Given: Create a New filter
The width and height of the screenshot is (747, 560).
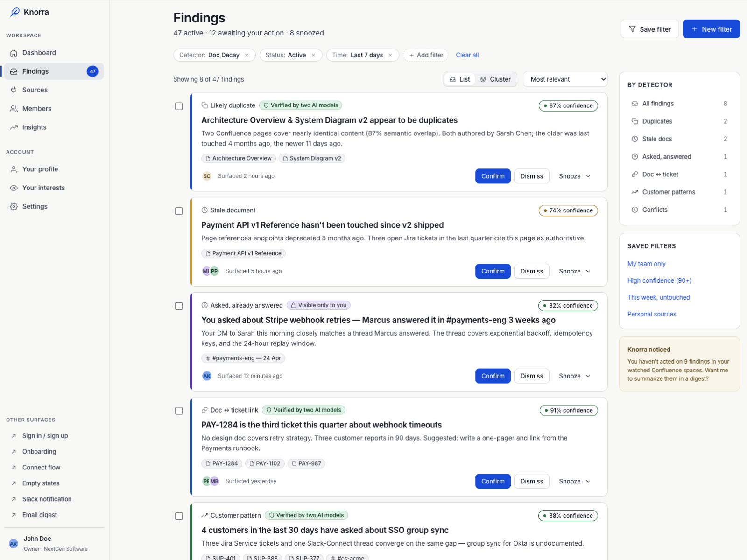Looking at the screenshot, I should pyautogui.click(x=711, y=29).
